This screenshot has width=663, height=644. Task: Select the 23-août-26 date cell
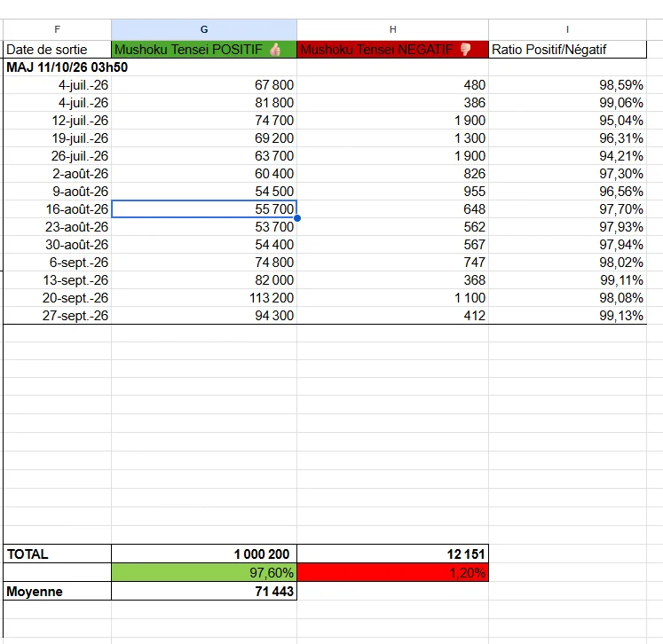tap(57, 227)
